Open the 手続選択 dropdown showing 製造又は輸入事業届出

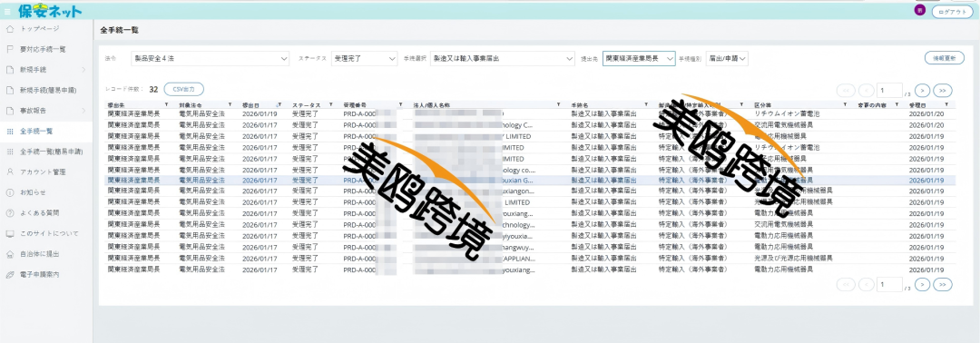[x=503, y=58]
